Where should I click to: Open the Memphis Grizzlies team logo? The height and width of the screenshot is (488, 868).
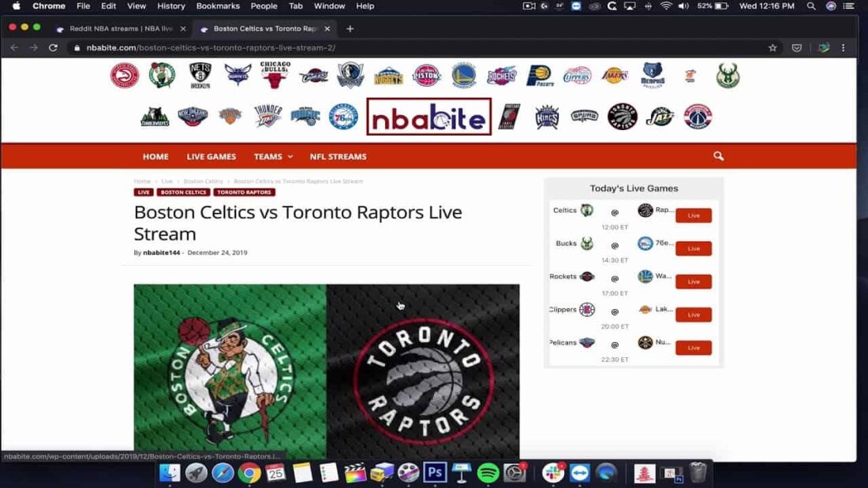click(x=653, y=75)
